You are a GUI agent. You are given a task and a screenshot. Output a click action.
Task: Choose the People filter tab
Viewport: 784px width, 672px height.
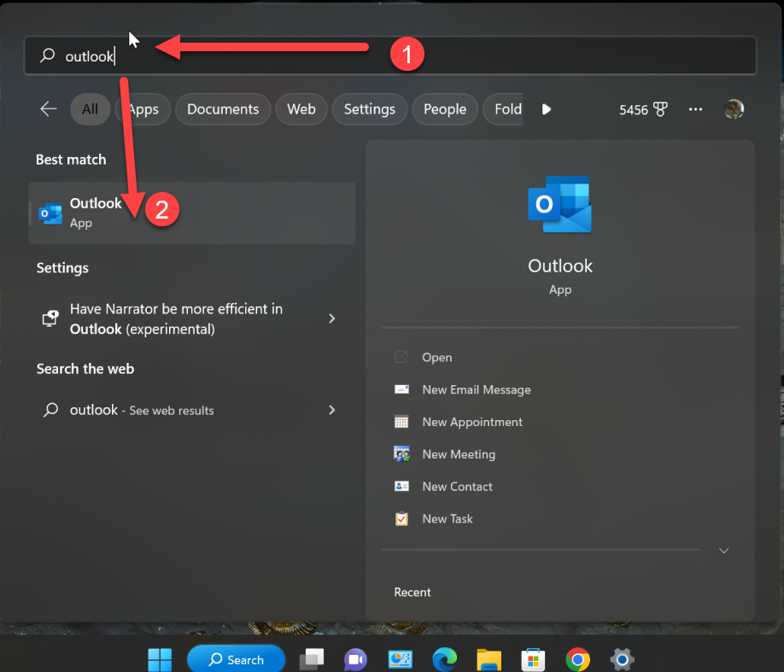(x=445, y=109)
